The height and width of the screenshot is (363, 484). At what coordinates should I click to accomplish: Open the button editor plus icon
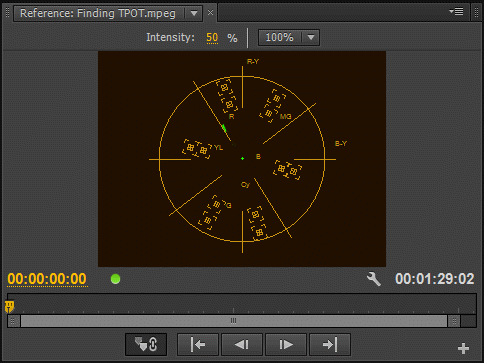(x=463, y=348)
